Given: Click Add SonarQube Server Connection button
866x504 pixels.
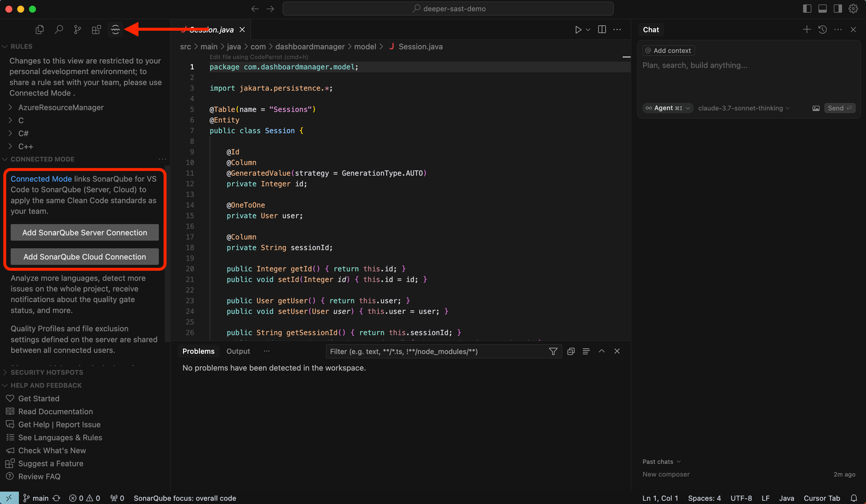Looking at the screenshot, I should (x=84, y=233).
